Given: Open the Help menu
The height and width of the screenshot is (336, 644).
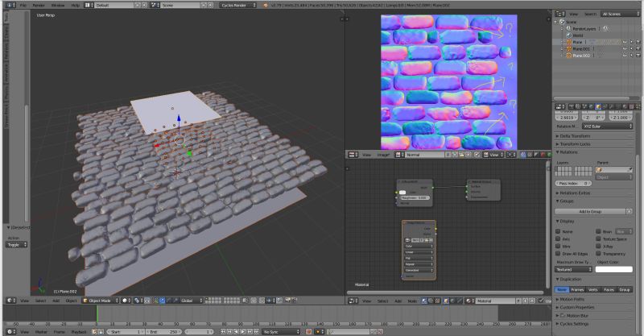Looking at the screenshot, I should click(x=76, y=6).
